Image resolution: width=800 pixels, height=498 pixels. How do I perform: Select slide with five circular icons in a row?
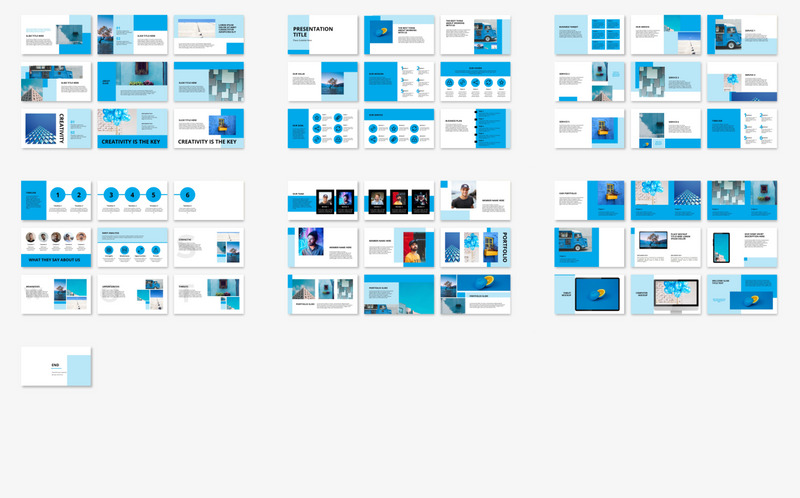[x=476, y=82]
